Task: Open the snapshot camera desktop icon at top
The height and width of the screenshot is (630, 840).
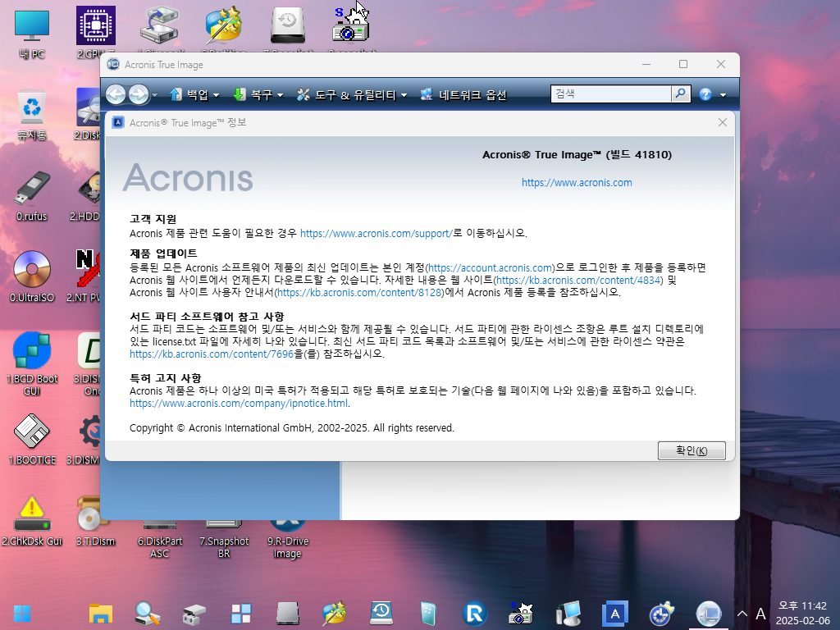Action: coord(351,27)
